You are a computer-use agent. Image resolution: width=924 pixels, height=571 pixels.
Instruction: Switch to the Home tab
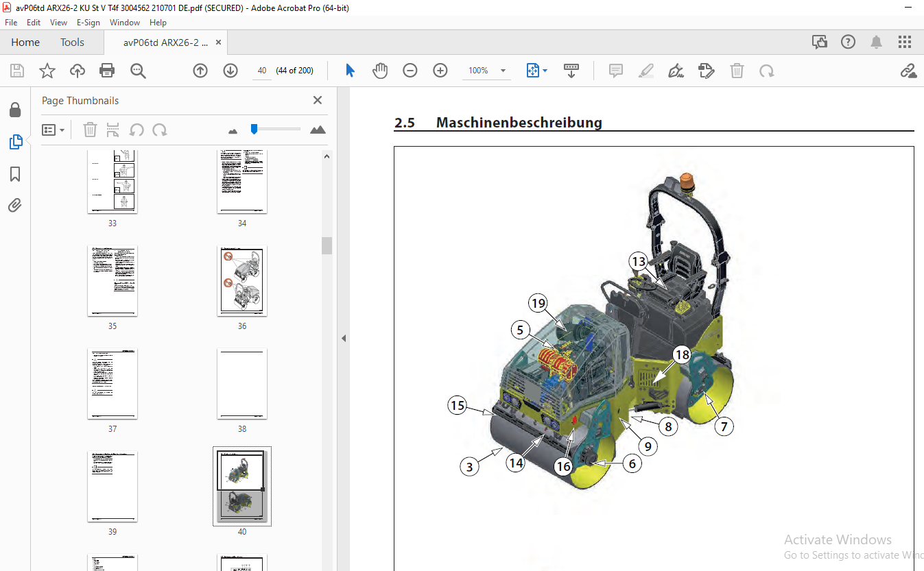click(25, 42)
